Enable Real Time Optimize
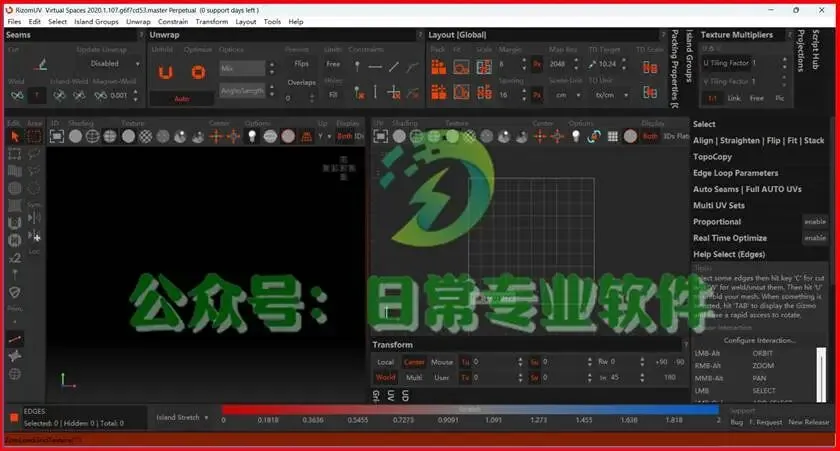The height and width of the screenshot is (451, 840). click(x=815, y=238)
